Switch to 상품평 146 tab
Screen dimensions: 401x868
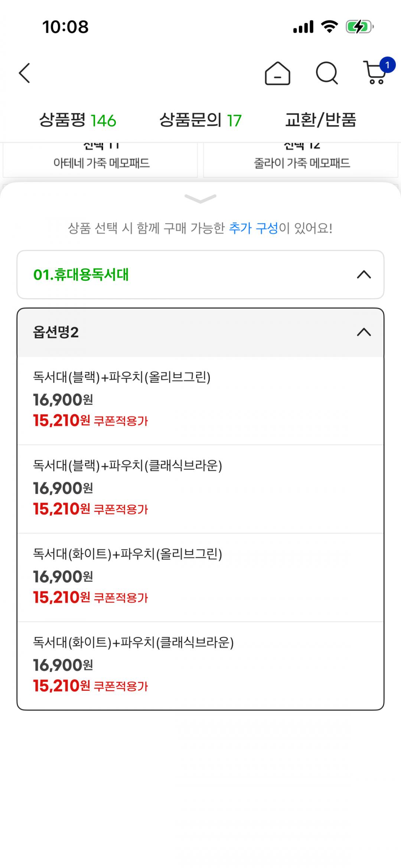pyautogui.click(x=78, y=120)
